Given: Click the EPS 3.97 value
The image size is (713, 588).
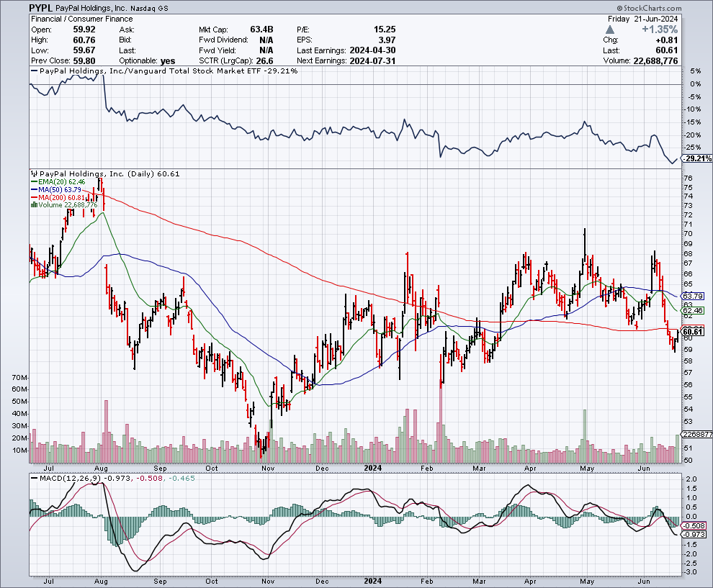Looking at the screenshot, I should coord(387,40).
